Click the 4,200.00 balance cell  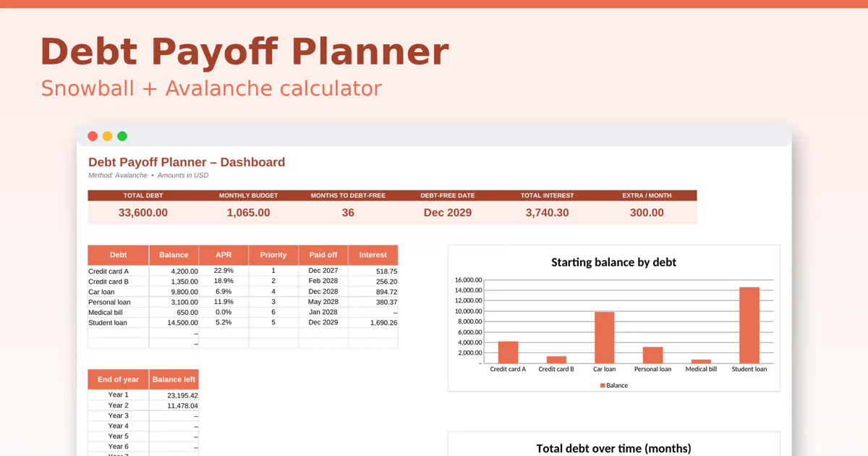174,271
